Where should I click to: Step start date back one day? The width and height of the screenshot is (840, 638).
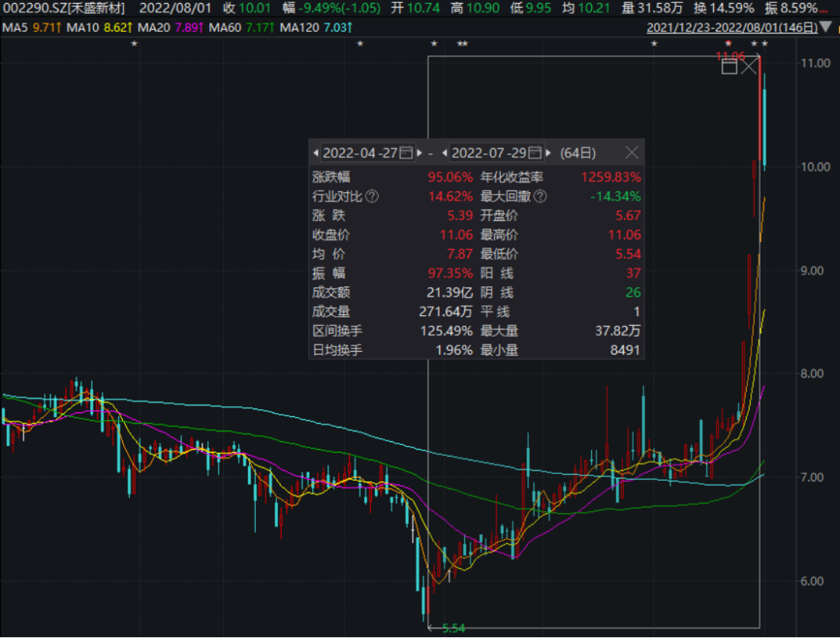click(x=316, y=152)
